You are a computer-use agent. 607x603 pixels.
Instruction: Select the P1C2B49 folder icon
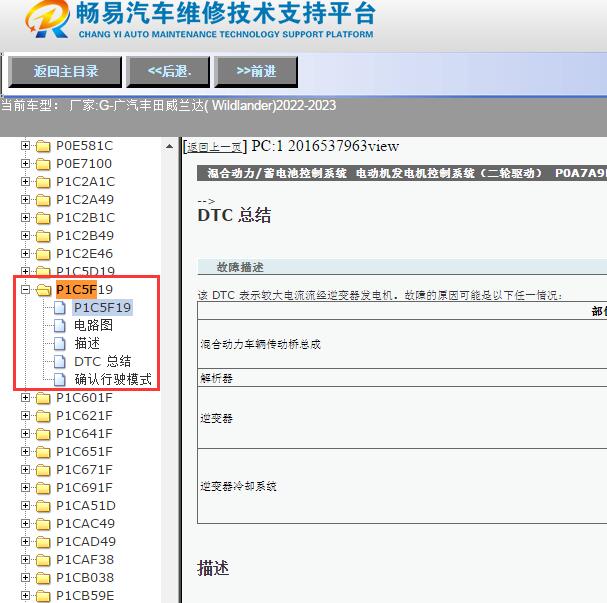43,236
